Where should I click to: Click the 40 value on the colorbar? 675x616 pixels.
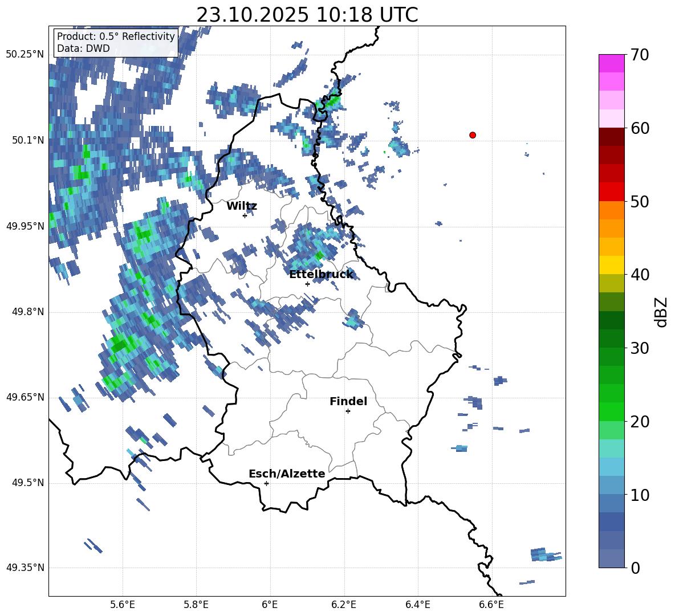[x=640, y=275]
